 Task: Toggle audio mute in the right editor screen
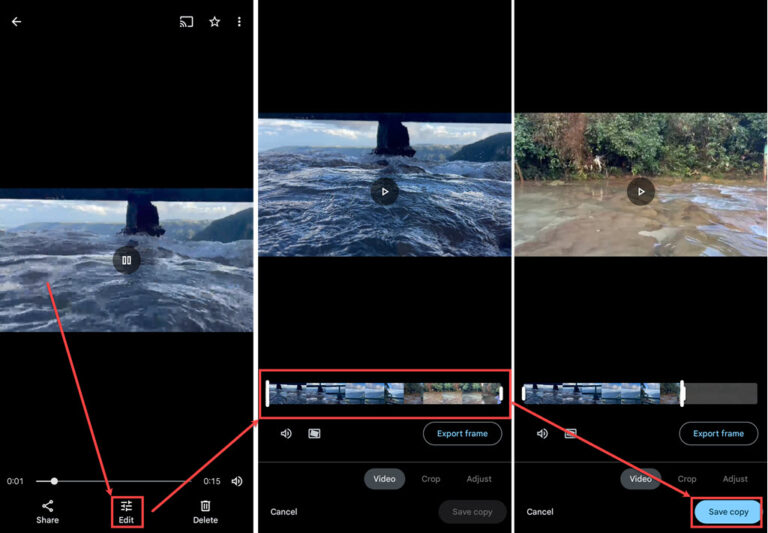coord(542,434)
